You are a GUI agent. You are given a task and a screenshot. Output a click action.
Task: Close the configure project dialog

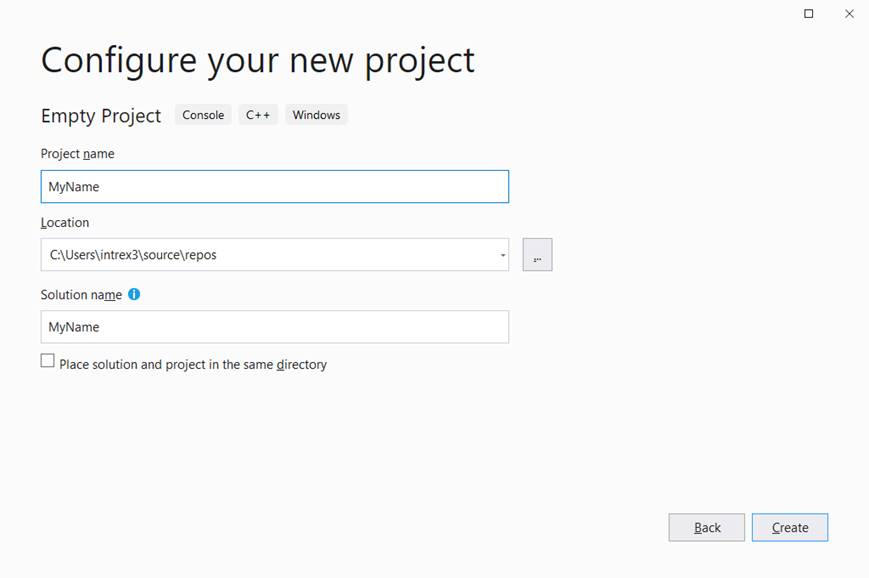coord(849,13)
